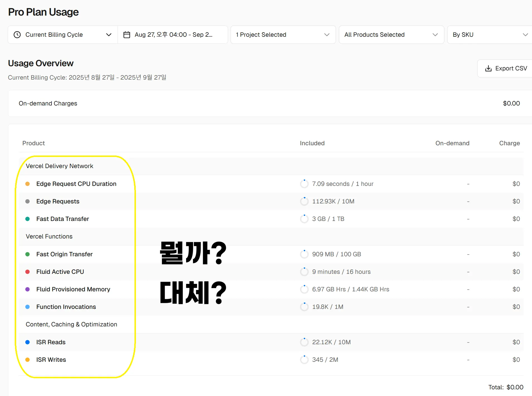The width and height of the screenshot is (532, 396).
Task: Open the All Products Selected dropdown
Action: (x=391, y=35)
